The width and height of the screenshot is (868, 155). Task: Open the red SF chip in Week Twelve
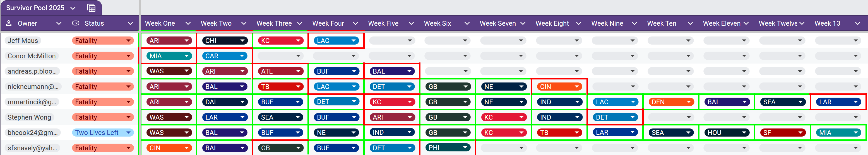coord(782,133)
